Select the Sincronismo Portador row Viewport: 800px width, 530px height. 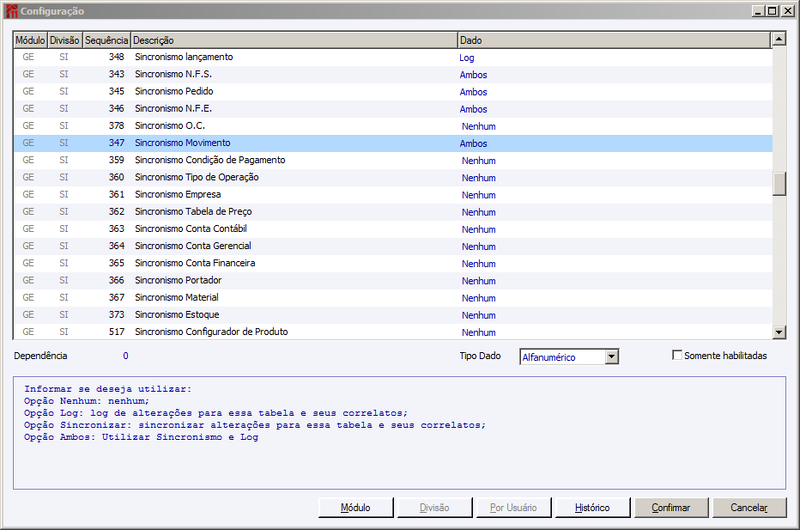(x=393, y=281)
